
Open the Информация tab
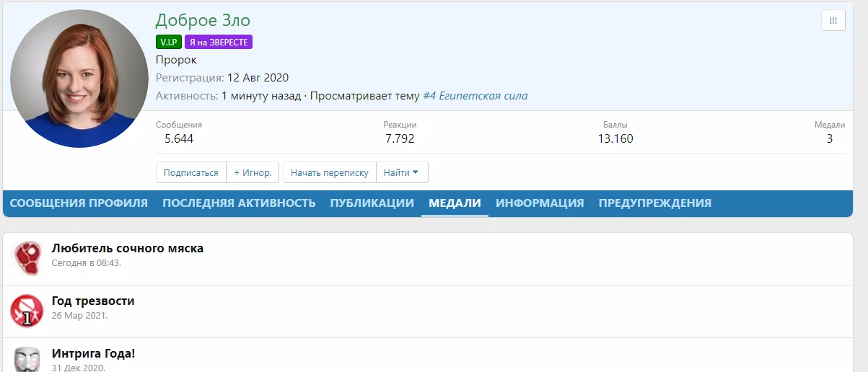point(540,203)
